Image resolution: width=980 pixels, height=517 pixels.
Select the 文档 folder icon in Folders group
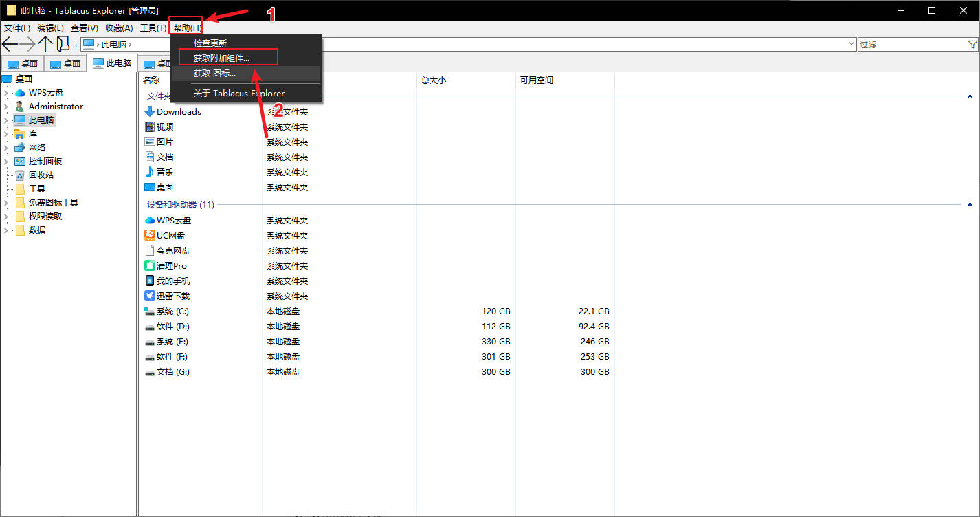tap(150, 157)
